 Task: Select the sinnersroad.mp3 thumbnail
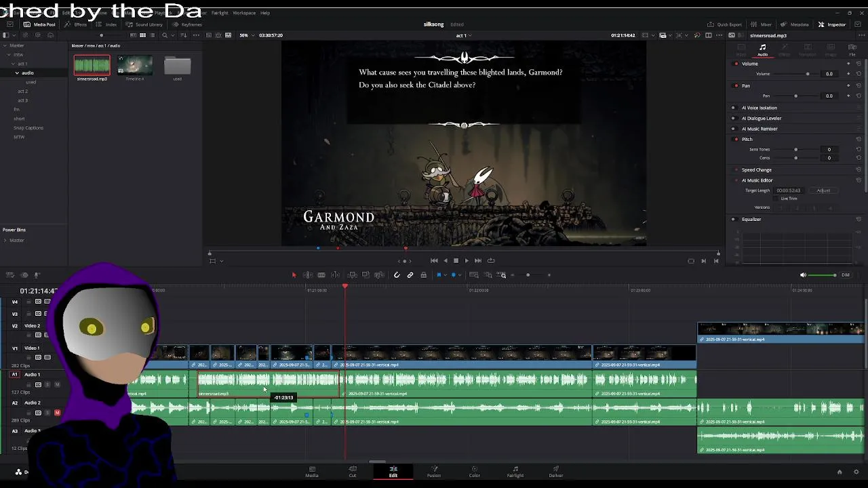tap(92, 65)
